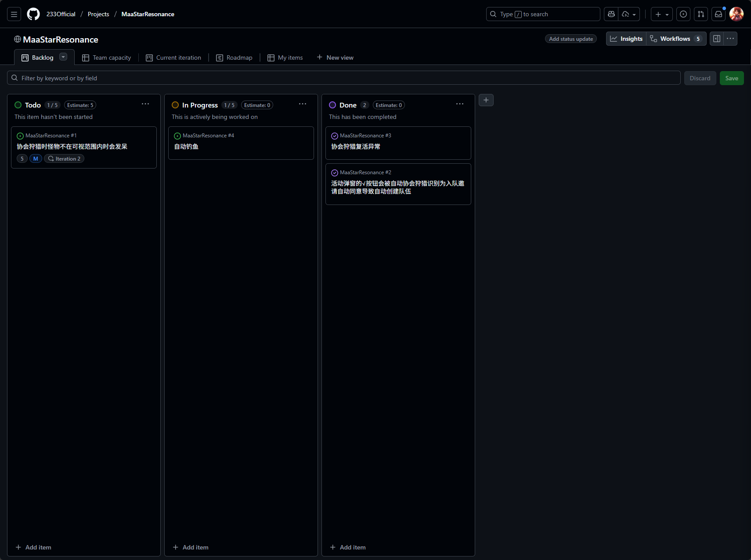Toggle the project details side panel
The width and height of the screenshot is (751, 560).
pyautogui.click(x=717, y=39)
